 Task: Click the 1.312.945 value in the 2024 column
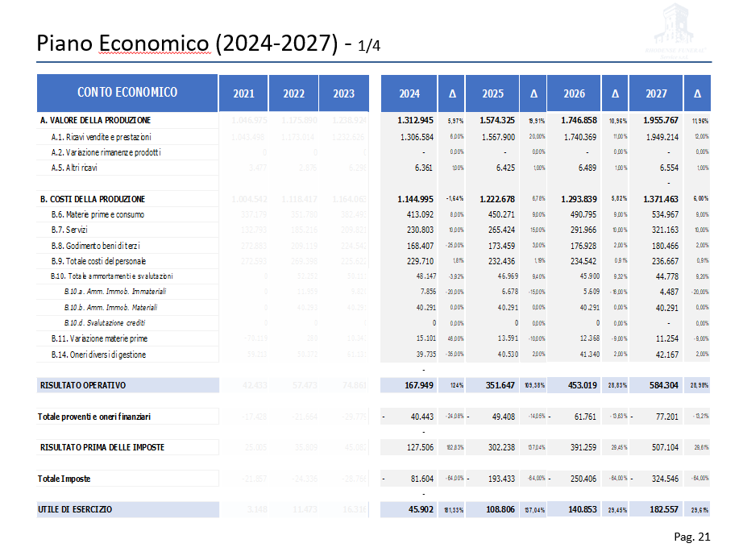point(418,121)
